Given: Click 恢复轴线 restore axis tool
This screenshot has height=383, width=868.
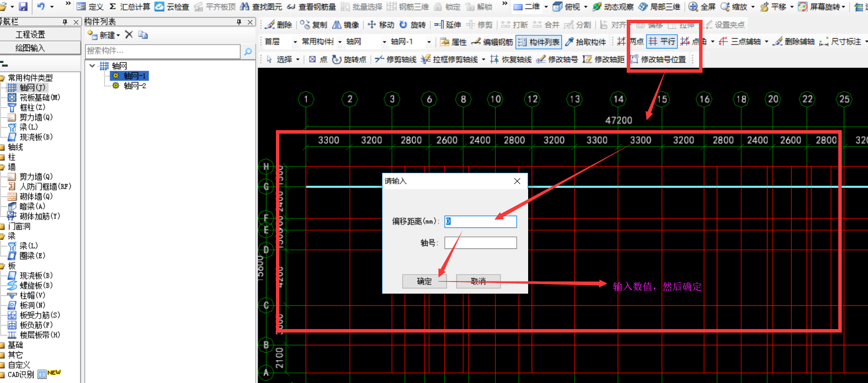Looking at the screenshot, I should pos(511,59).
